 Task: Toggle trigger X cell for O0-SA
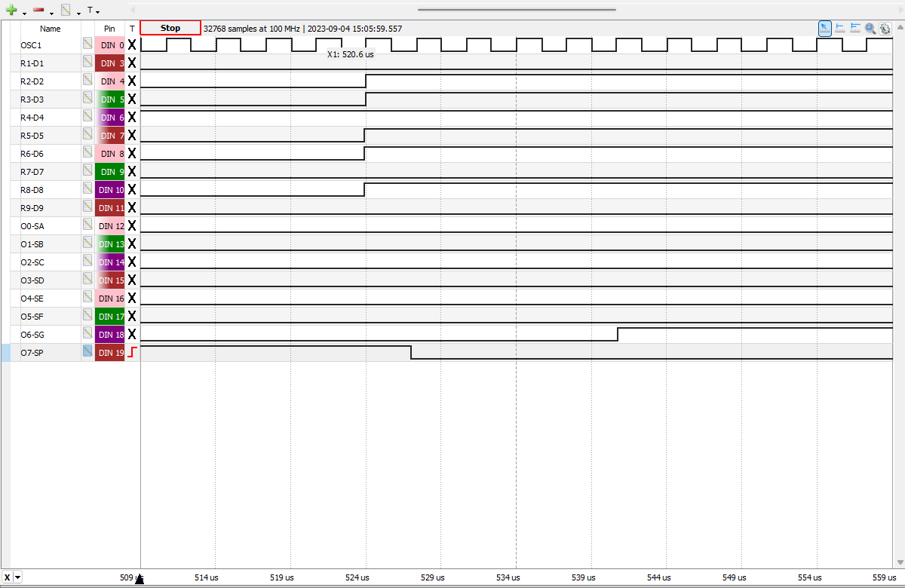[132, 225]
